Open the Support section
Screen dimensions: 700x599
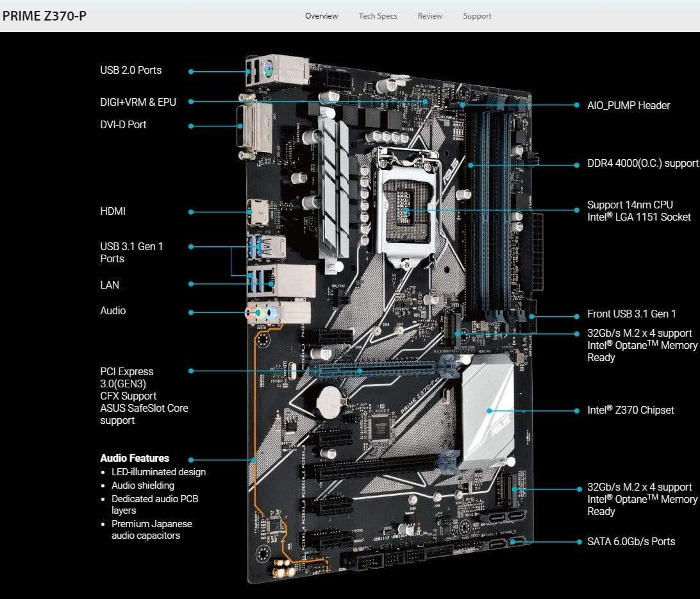tap(477, 15)
